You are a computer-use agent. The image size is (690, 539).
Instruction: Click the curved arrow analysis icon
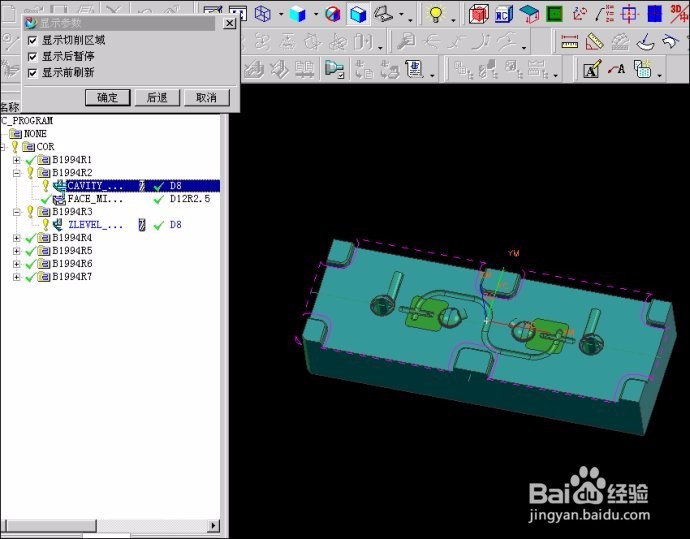pyautogui.click(x=646, y=42)
